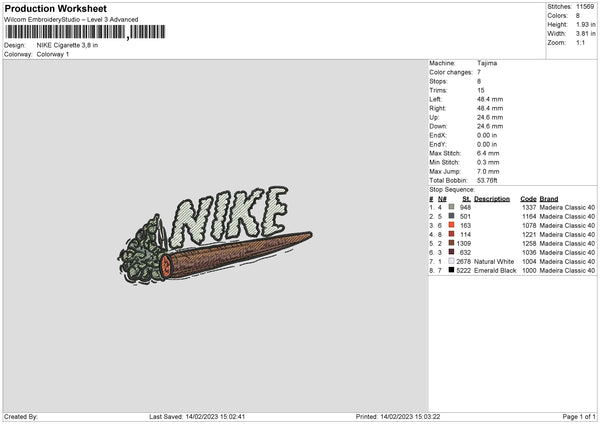Click the 'Page 1 of 1' footer

point(579,417)
